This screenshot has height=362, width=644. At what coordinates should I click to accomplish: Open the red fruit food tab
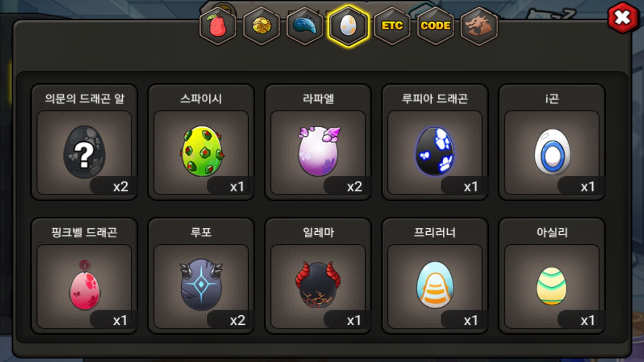pos(218,26)
